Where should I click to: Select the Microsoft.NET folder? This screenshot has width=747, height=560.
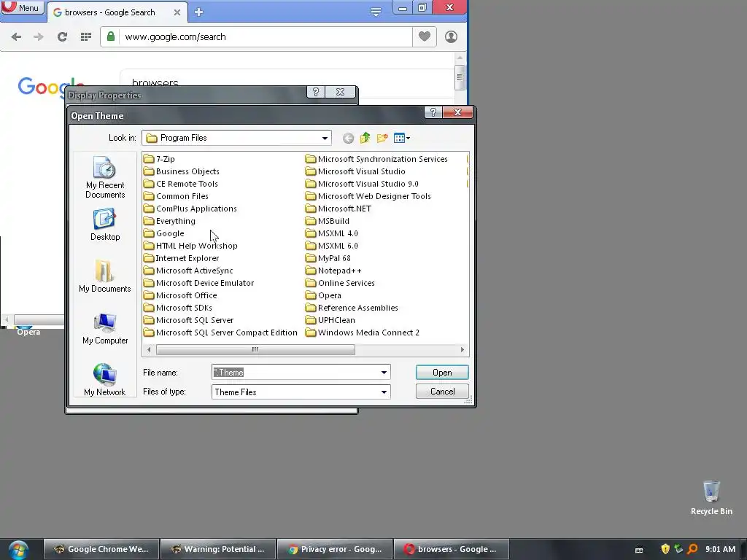[x=338, y=209]
